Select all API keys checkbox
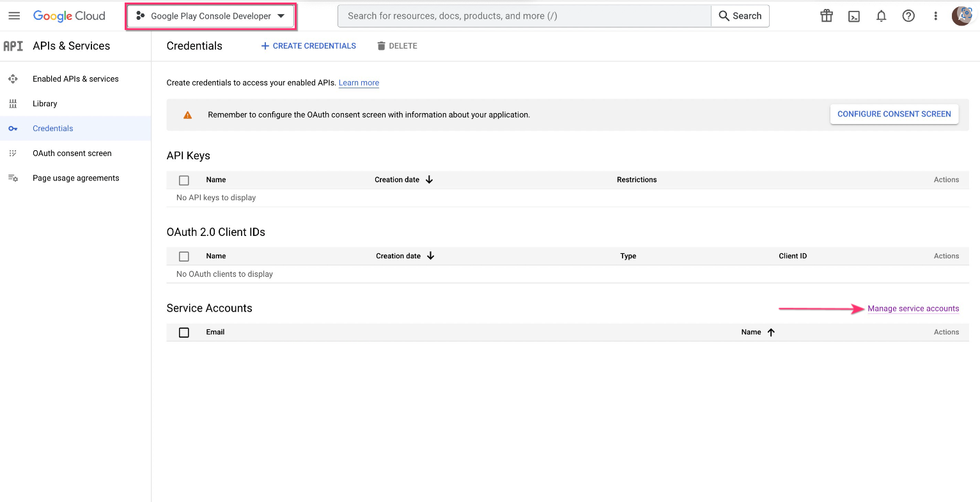 184,180
